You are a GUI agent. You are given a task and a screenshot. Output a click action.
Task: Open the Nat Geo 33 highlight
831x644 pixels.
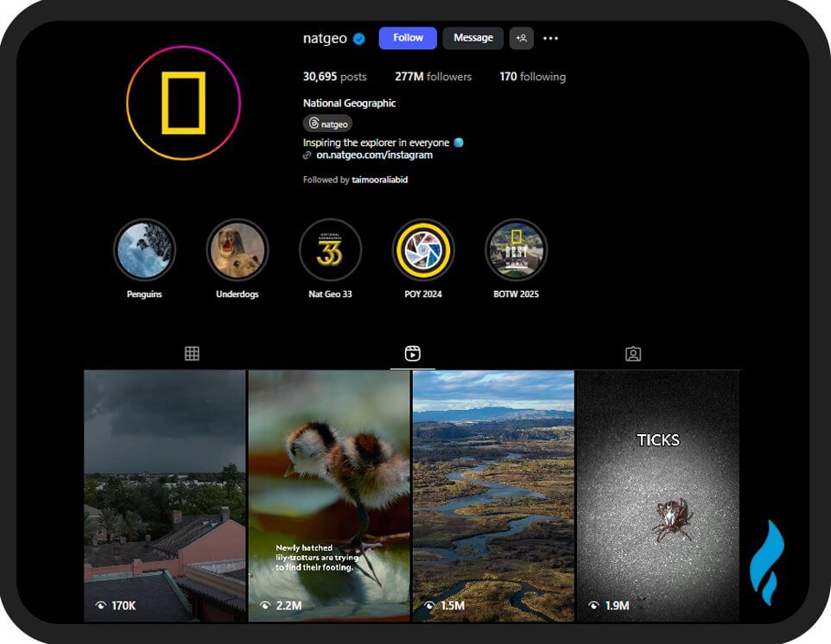(x=330, y=249)
